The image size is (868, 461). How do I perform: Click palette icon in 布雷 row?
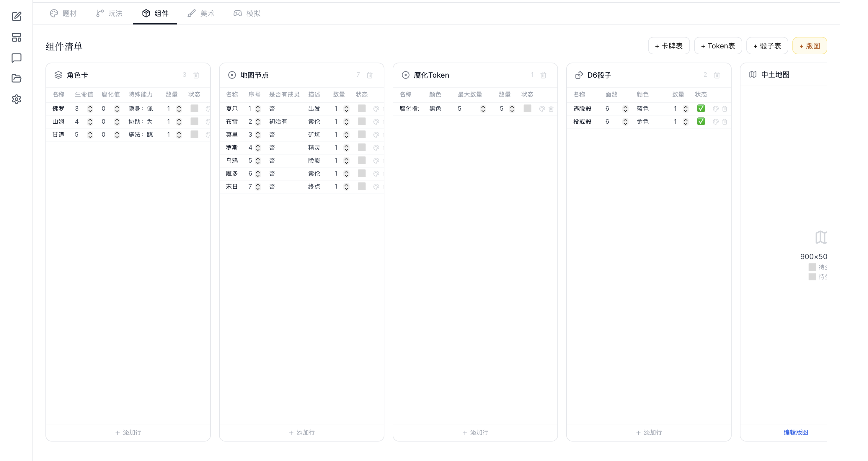coord(376,122)
